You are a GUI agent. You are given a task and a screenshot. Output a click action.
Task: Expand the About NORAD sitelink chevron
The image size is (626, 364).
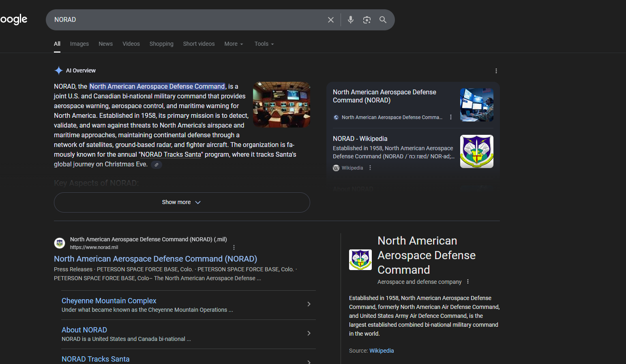309,333
